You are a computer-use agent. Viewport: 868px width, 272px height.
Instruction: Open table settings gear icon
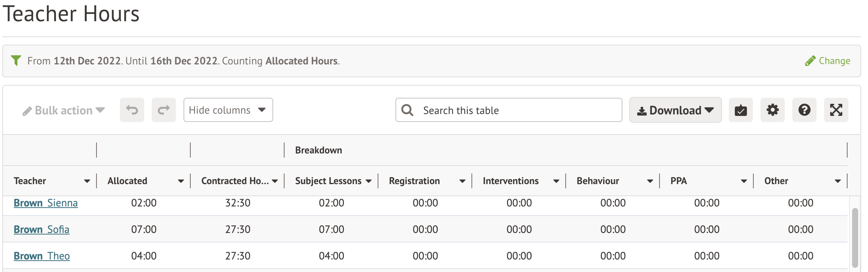click(x=772, y=110)
